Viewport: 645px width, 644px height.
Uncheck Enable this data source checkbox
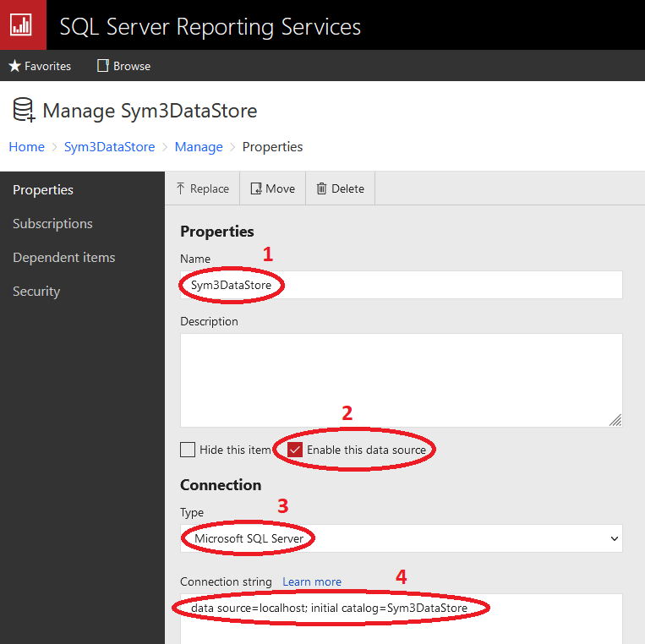pos(295,450)
